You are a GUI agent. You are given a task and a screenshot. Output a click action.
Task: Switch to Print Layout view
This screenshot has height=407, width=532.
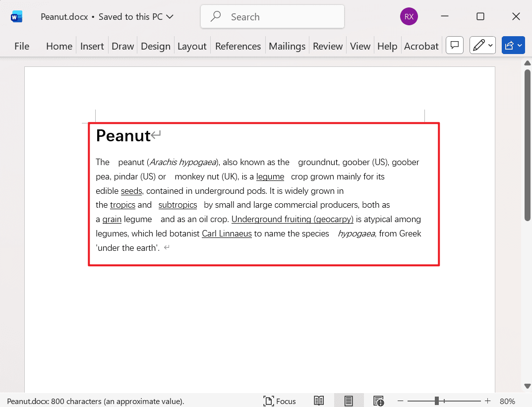pyautogui.click(x=349, y=401)
